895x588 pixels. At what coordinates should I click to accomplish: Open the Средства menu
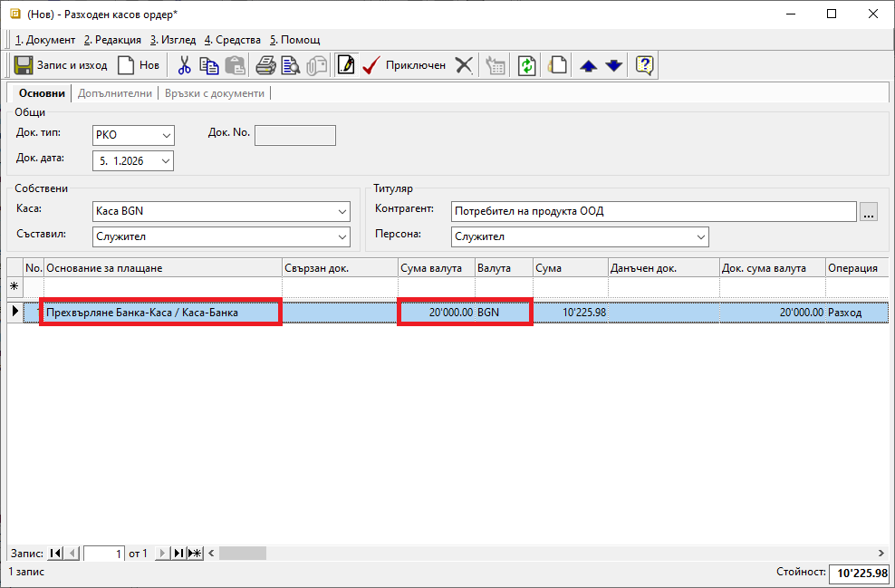click(232, 40)
